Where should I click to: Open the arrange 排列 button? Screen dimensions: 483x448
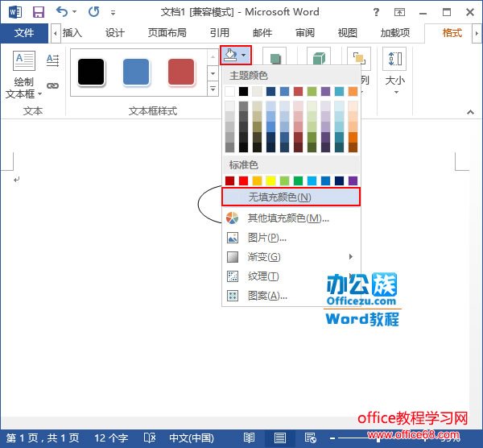(x=359, y=58)
